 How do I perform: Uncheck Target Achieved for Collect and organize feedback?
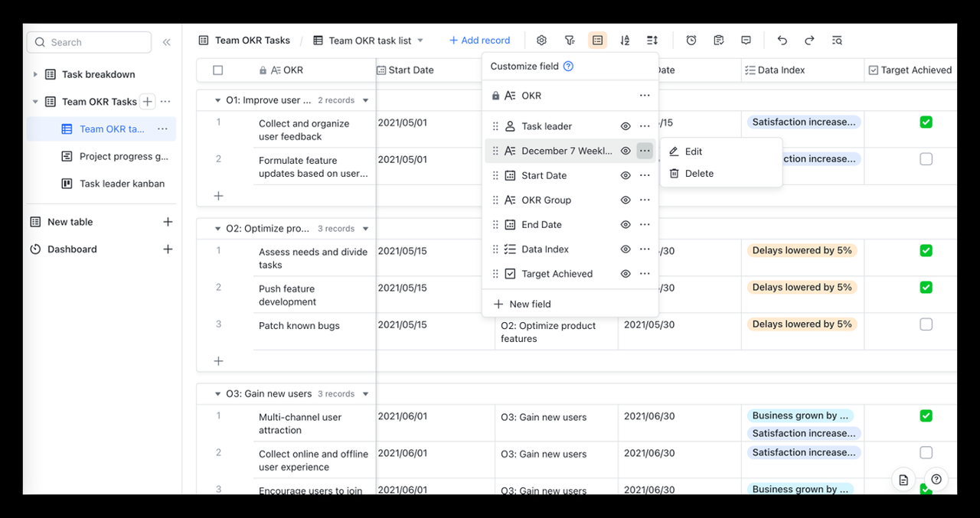(926, 122)
